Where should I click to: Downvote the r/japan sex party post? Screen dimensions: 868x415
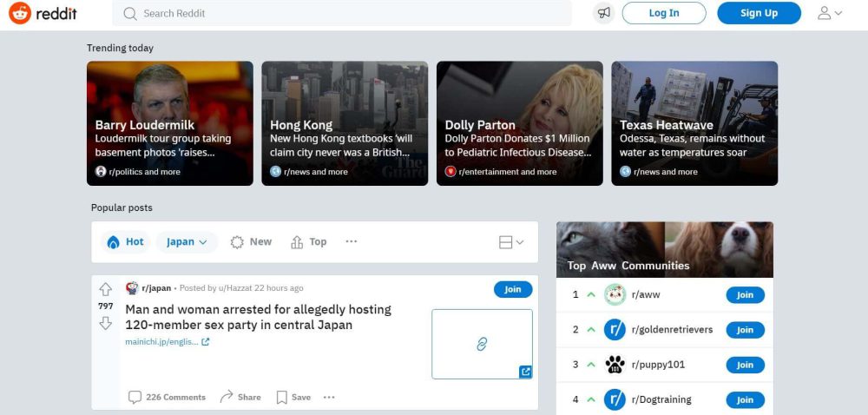pos(105,323)
